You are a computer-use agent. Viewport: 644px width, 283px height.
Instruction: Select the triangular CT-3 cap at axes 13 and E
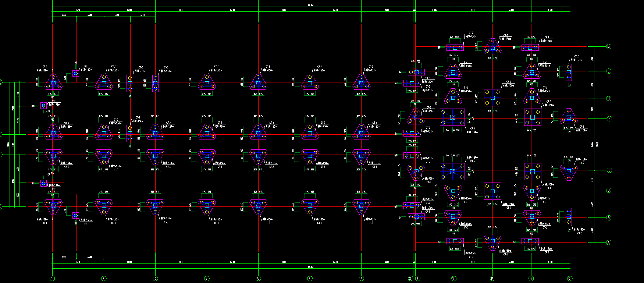tap(569, 172)
